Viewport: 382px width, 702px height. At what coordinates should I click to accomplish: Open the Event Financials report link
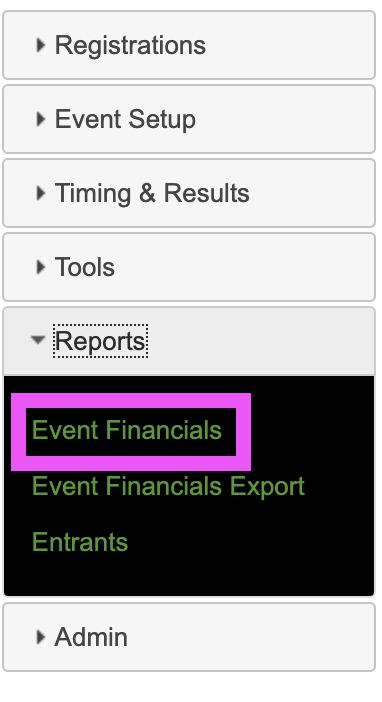coord(127,430)
